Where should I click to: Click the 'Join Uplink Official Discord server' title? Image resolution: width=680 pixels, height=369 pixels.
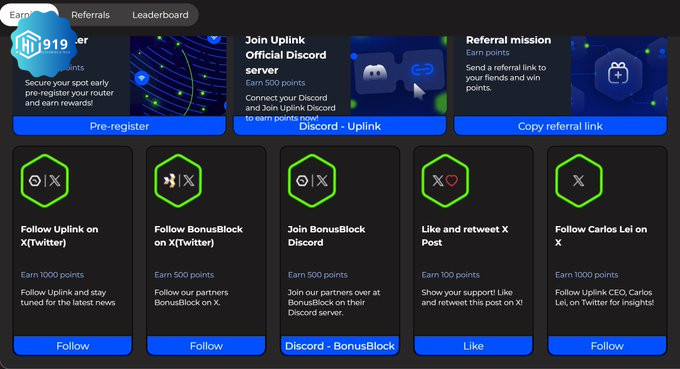coord(286,55)
